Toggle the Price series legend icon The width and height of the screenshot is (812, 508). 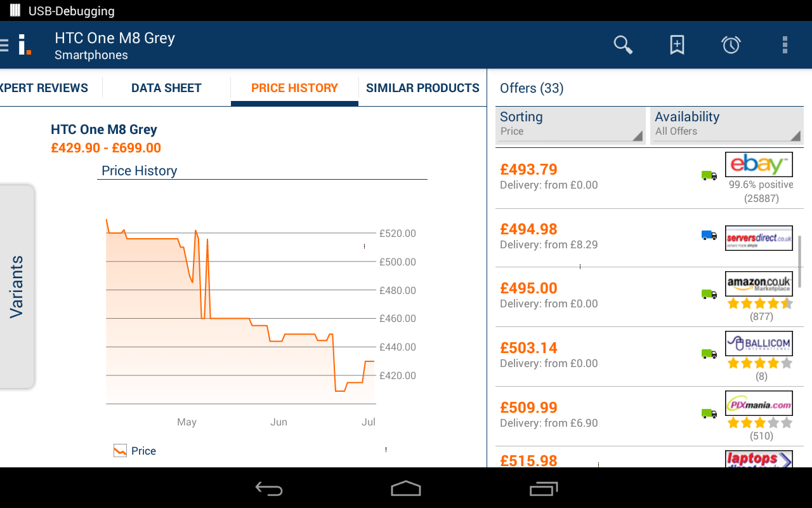point(120,451)
